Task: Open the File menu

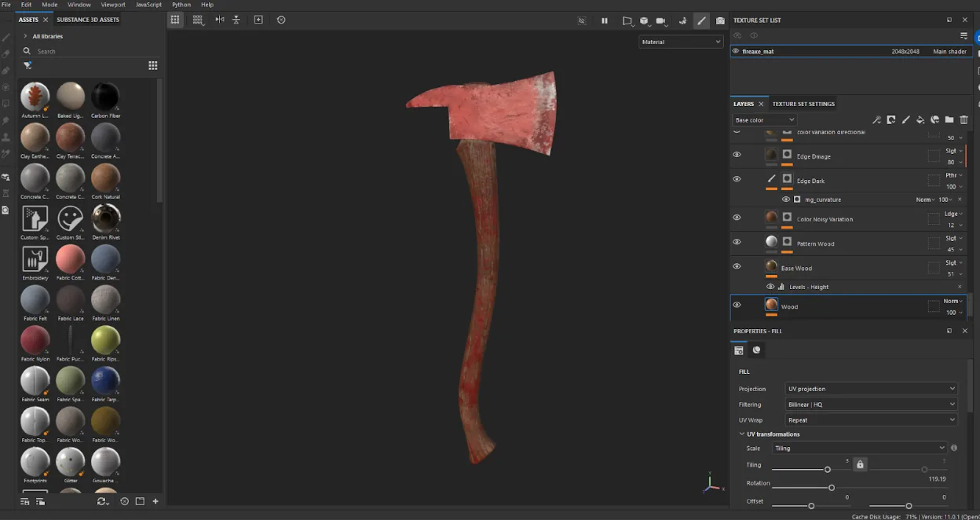Action: coord(6,5)
